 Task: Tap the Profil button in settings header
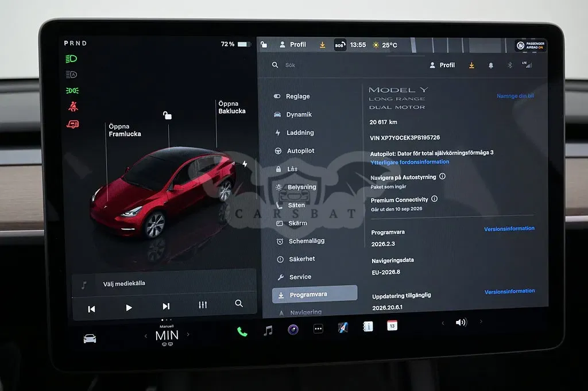442,65
